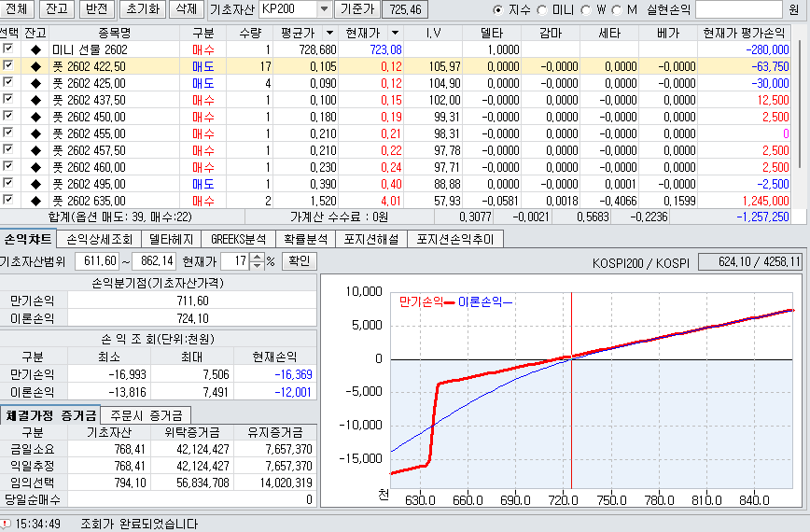
Task: Click the diamond 잔고 icon for 풋 2602 460.00
Action: click(x=35, y=167)
